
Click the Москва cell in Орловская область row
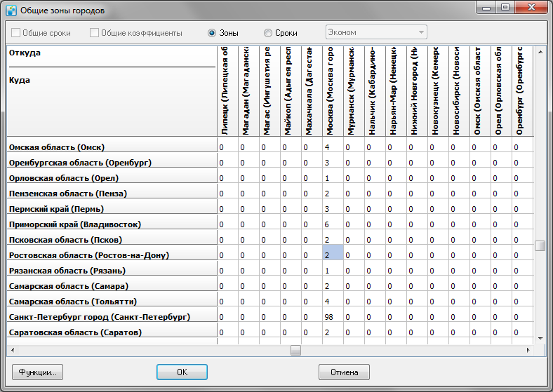pos(333,175)
